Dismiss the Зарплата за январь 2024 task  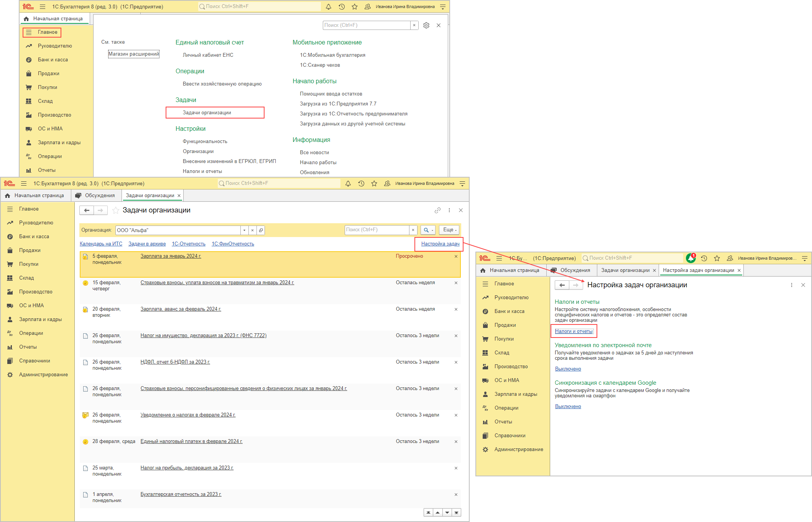pos(456,256)
